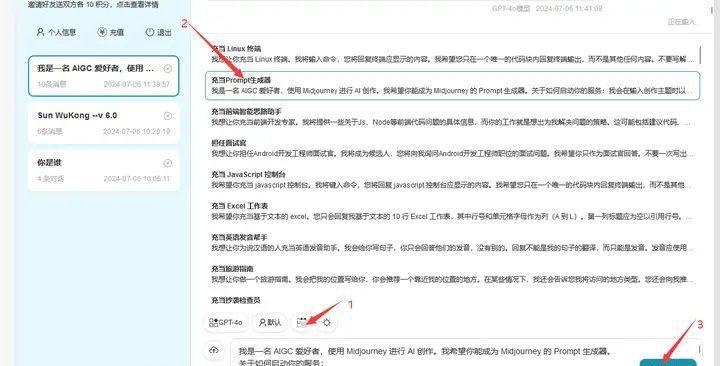Click the round icon on Sun WuKong chat
The image size is (720, 366).
click(168, 116)
